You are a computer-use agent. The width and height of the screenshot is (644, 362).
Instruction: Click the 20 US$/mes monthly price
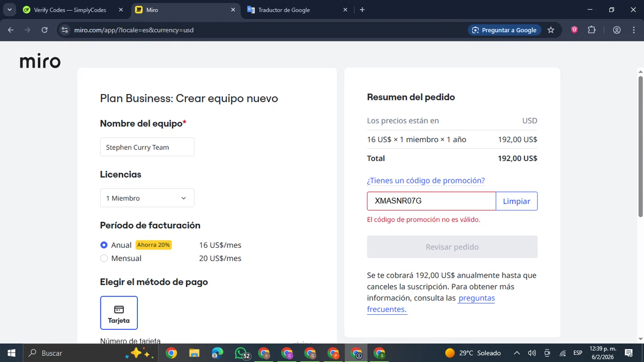coord(220,258)
